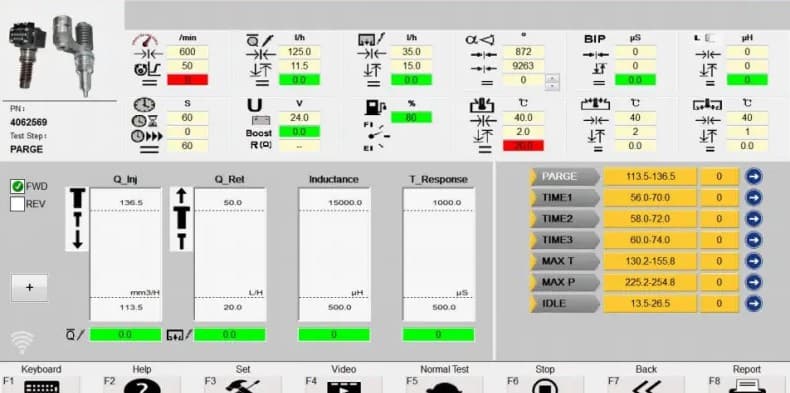Edit the 9263 angle field
Image resolution: width=790 pixels, height=393 pixels.
(523, 66)
